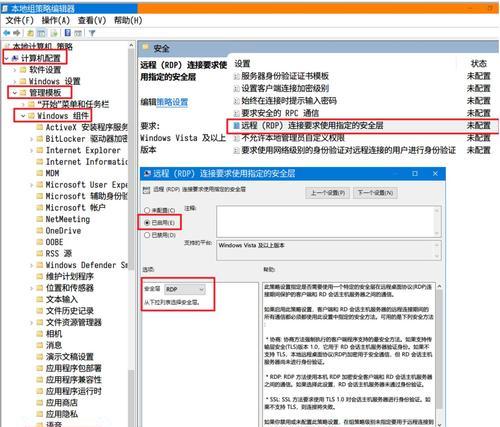Viewport: 500px width, 427px height.
Task: Click the folder icon beside MDM
Action: click(40, 173)
